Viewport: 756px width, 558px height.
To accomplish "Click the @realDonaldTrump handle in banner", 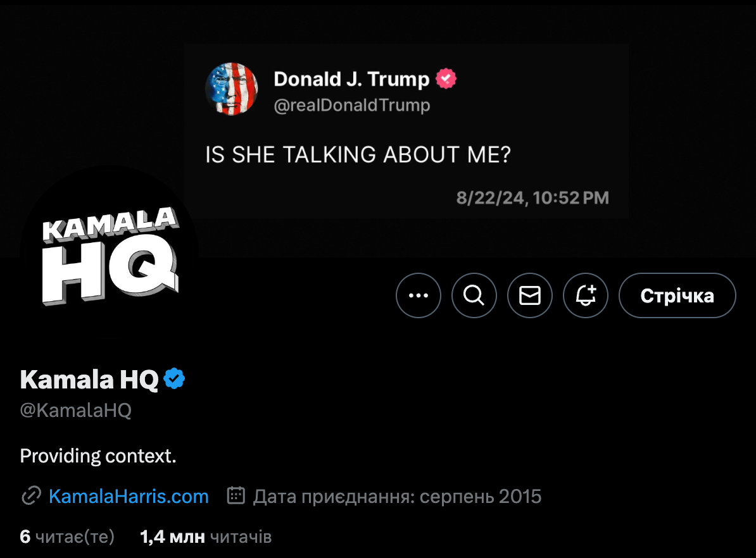I will (x=351, y=105).
